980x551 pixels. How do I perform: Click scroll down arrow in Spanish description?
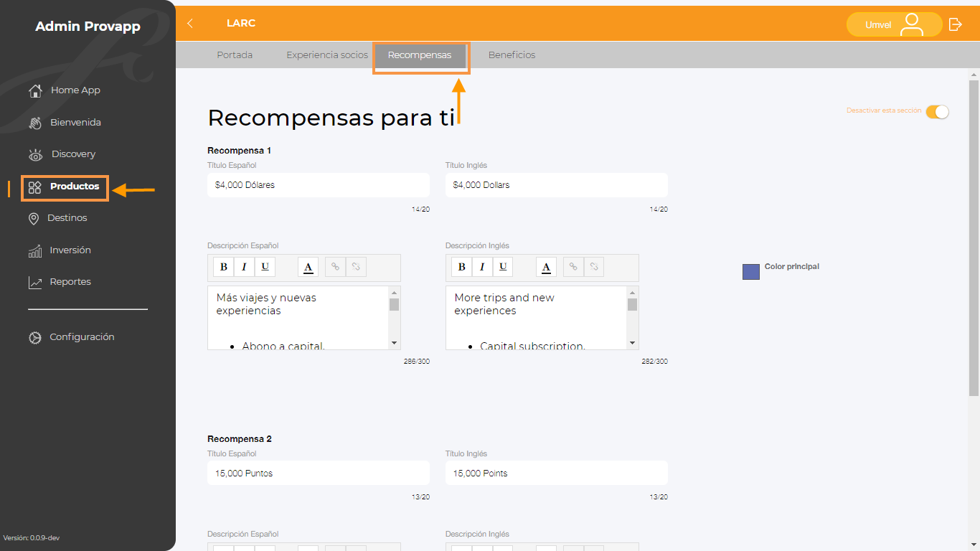(x=394, y=343)
